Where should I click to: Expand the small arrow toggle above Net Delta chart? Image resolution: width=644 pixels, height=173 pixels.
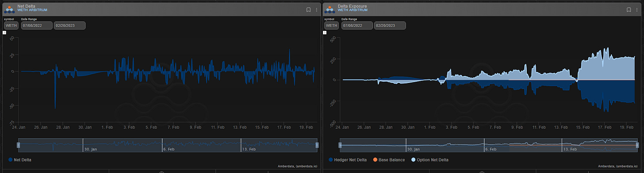[4, 32]
